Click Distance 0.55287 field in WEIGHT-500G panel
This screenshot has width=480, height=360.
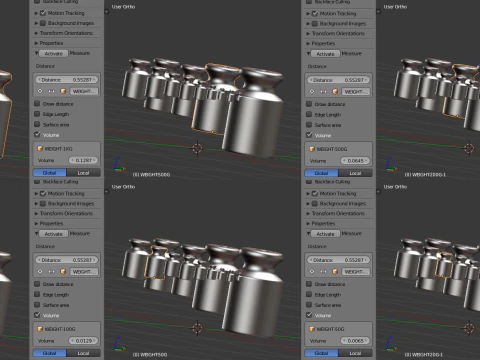(339, 80)
